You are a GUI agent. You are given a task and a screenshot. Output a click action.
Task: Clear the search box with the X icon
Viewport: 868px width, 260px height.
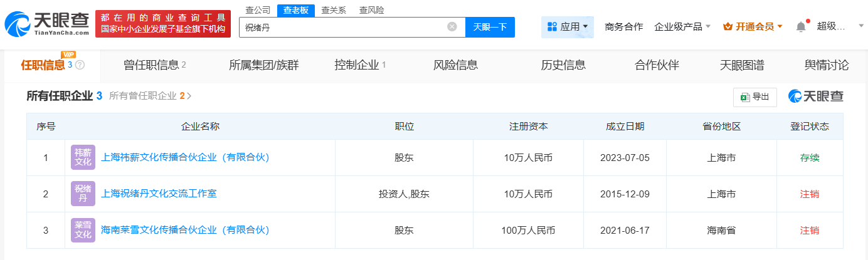[x=452, y=27]
